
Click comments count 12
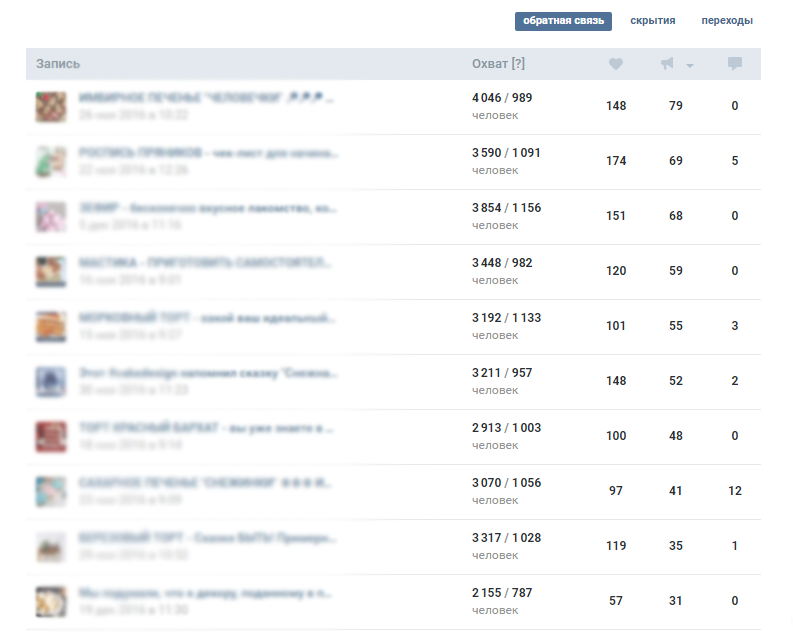coord(735,491)
